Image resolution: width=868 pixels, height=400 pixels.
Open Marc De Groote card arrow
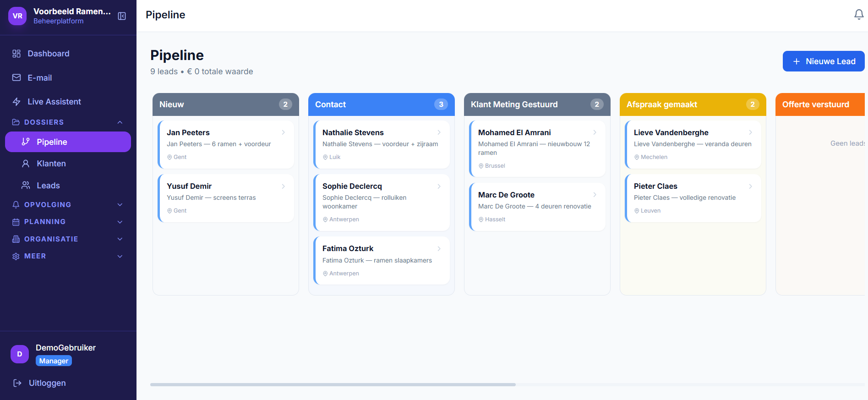(x=595, y=195)
